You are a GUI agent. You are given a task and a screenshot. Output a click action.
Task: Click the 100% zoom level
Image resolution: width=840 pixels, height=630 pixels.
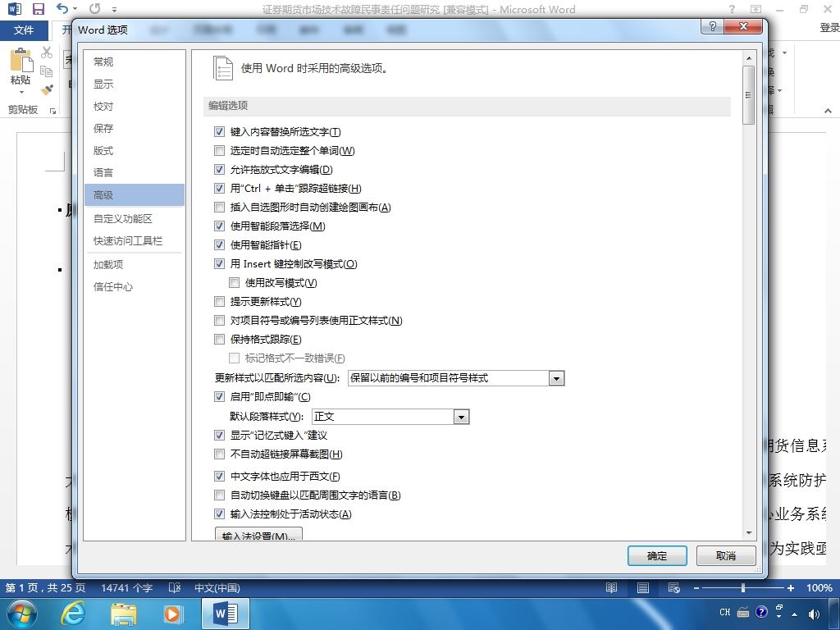(x=819, y=587)
